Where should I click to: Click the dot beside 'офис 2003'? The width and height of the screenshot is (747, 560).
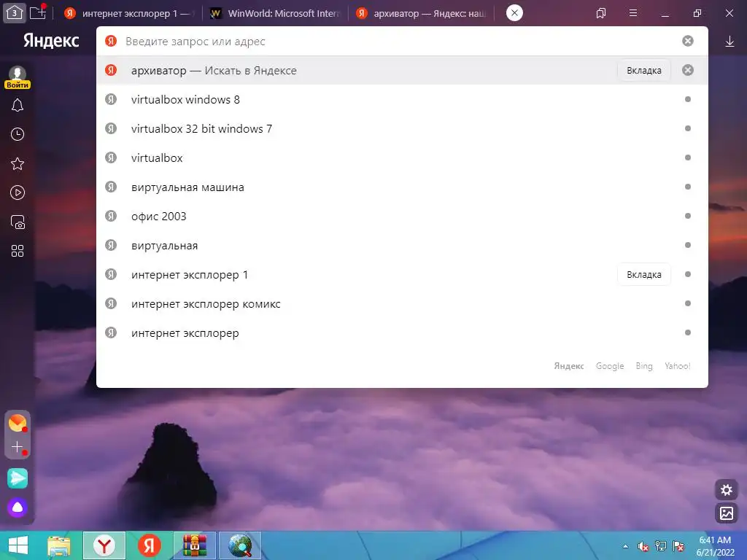687,216
